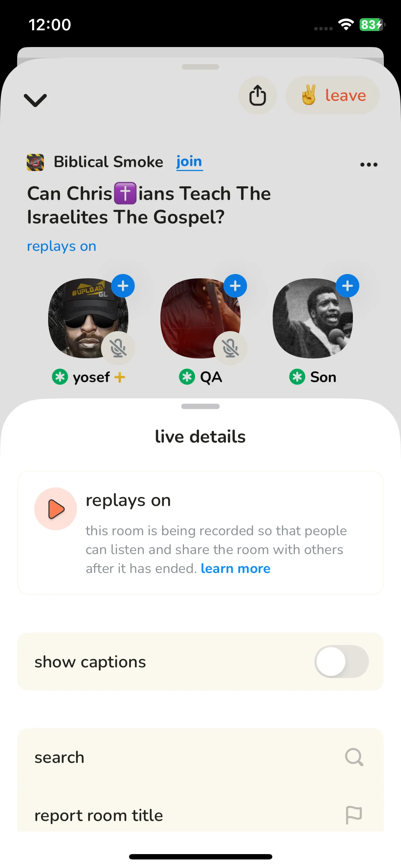The height and width of the screenshot is (868, 401).
Task: Open the learn more link
Action: tap(236, 568)
